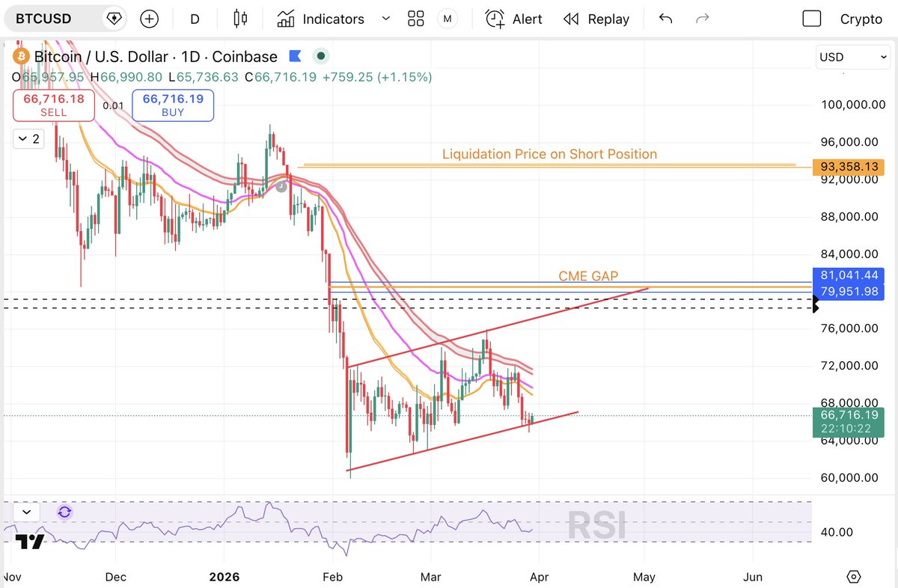Undo the last chart action
This screenshot has height=588, width=898.
point(665,19)
